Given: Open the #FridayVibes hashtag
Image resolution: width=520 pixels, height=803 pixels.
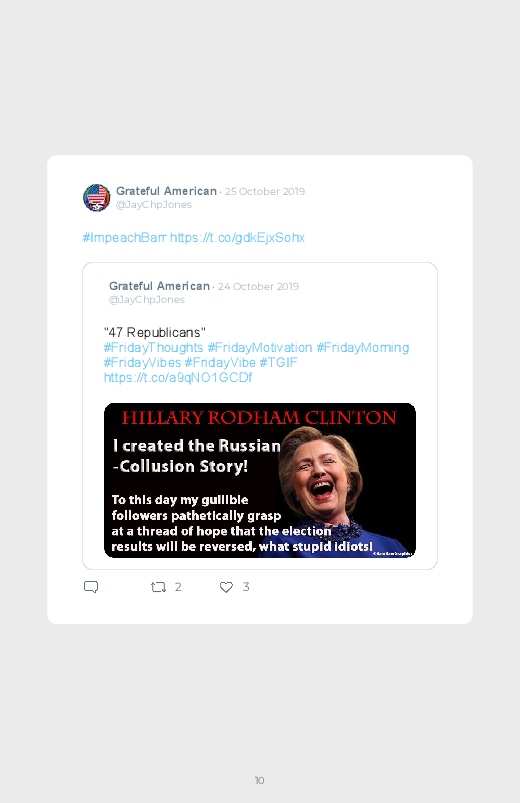Looking at the screenshot, I should pyautogui.click(x=142, y=363).
